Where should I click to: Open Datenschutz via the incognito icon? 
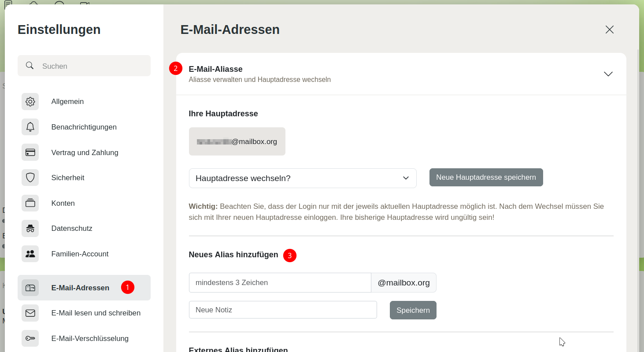coord(30,228)
